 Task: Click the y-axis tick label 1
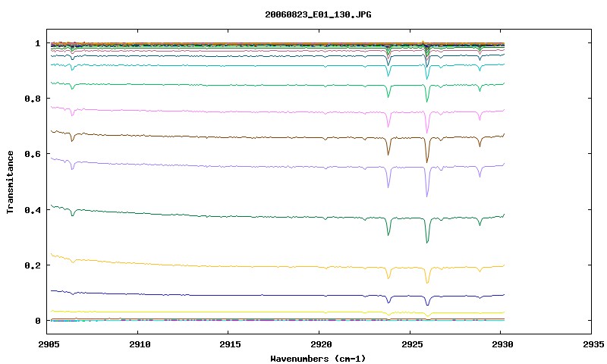(37, 43)
